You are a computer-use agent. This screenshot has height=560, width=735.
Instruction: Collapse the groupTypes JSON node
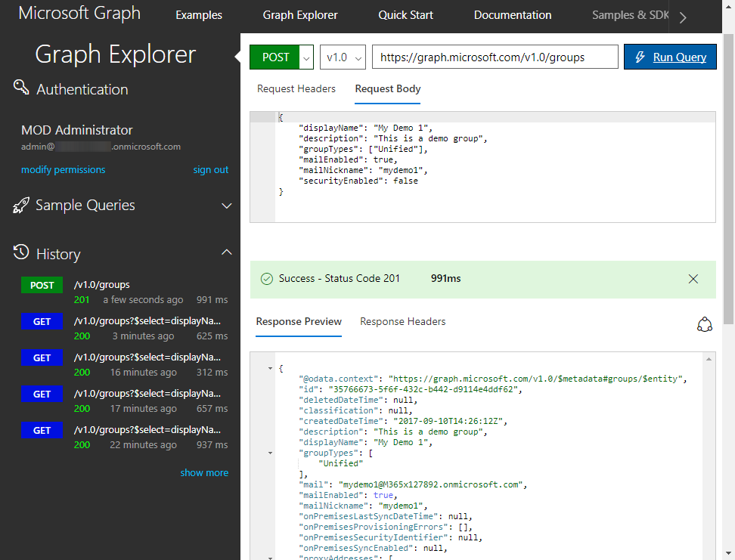coord(271,453)
